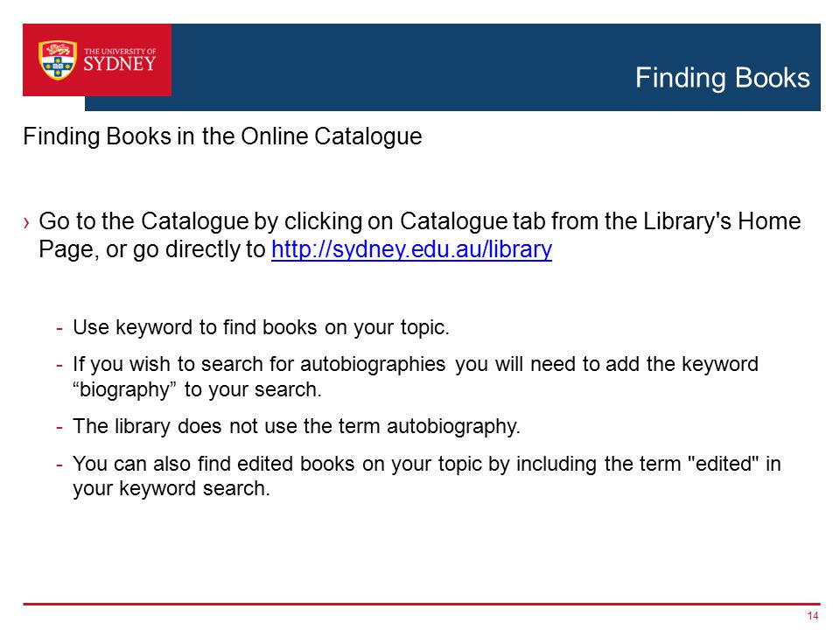The width and height of the screenshot is (840, 630).
Task: Click the Use keyword to find books line
Action: (261, 327)
